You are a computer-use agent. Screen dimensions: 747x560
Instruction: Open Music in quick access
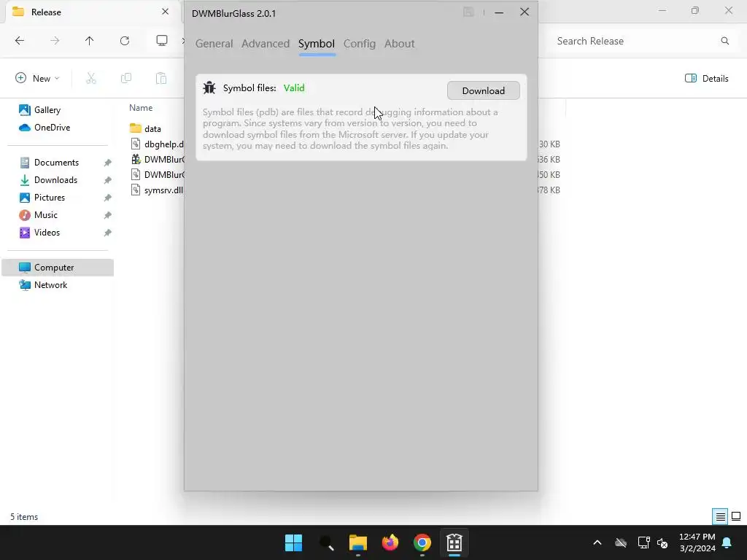pos(46,215)
